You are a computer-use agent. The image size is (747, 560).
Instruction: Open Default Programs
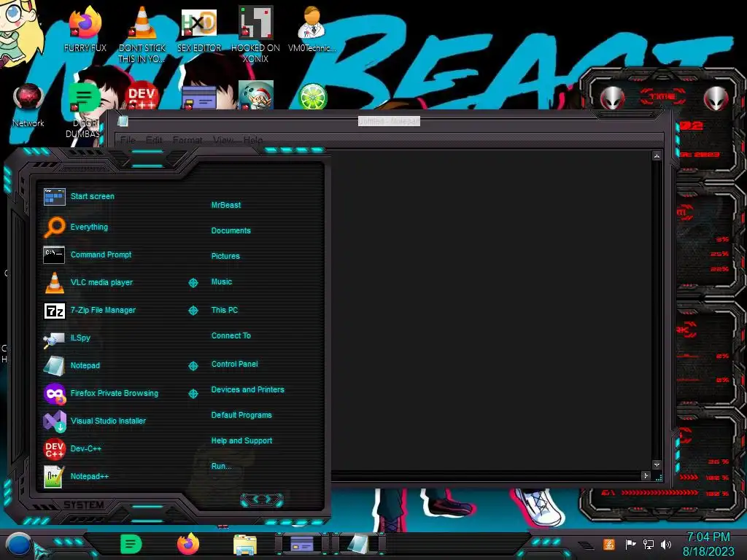click(241, 415)
